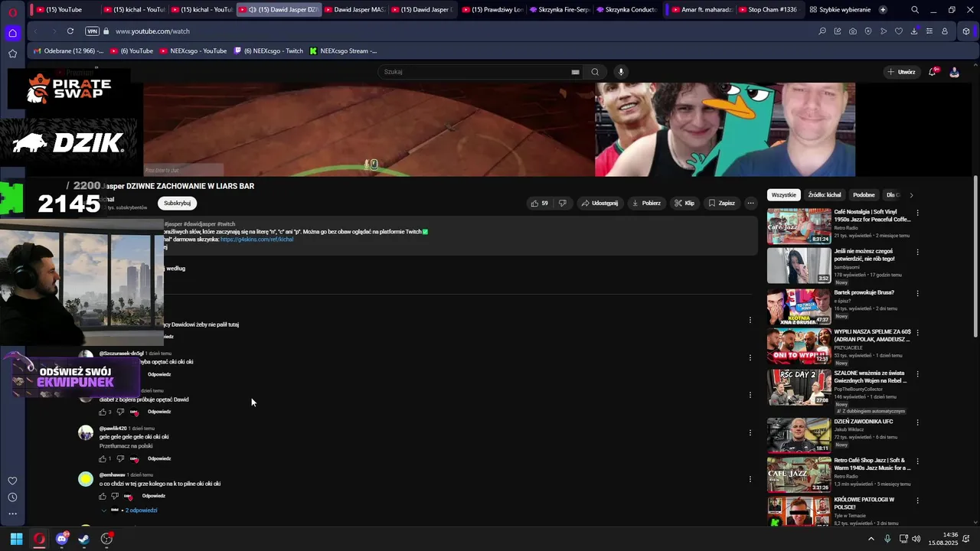Open Opera sidebar heart pinboards icon
The width and height of the screenshot is (980, 551).
(12, 481)
